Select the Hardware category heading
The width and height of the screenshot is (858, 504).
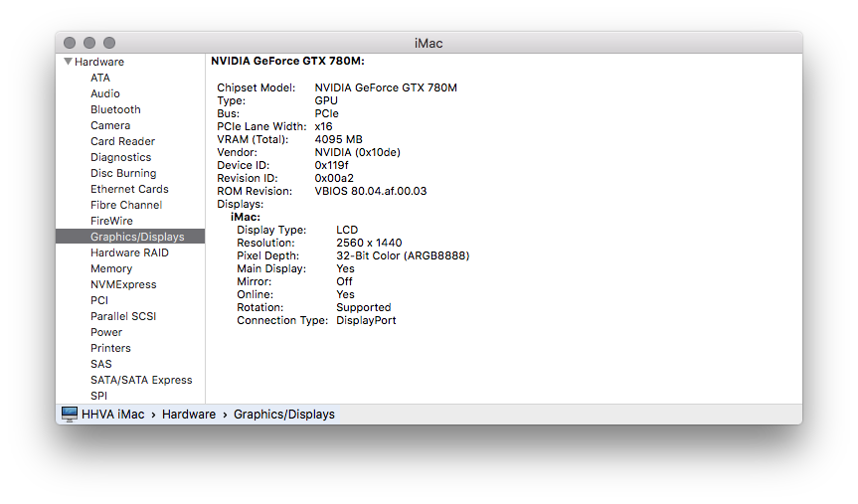(x=99, y=62)
